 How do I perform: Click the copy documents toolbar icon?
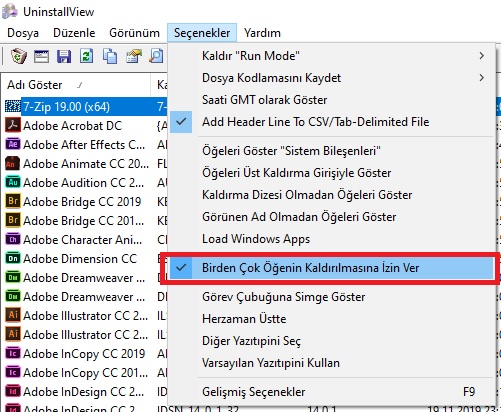pyautogui.click(x=110, y=56)
